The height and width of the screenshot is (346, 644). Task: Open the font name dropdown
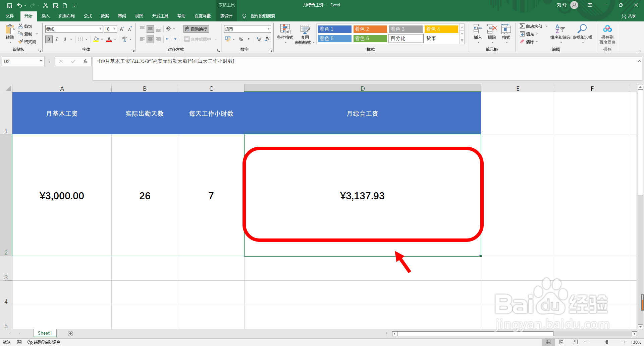(100, 29)
